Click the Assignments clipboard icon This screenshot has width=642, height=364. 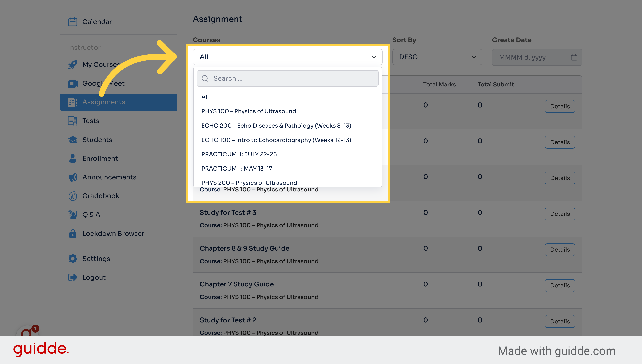pos(72,102)
